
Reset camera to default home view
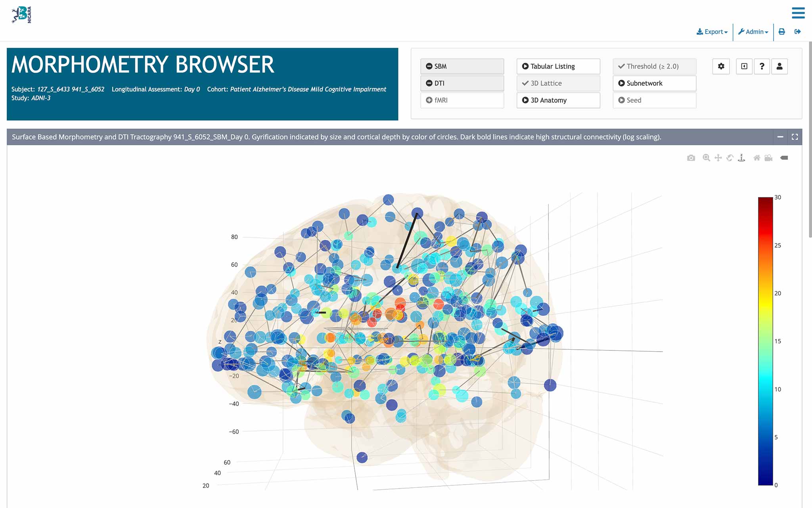point(756,158)
